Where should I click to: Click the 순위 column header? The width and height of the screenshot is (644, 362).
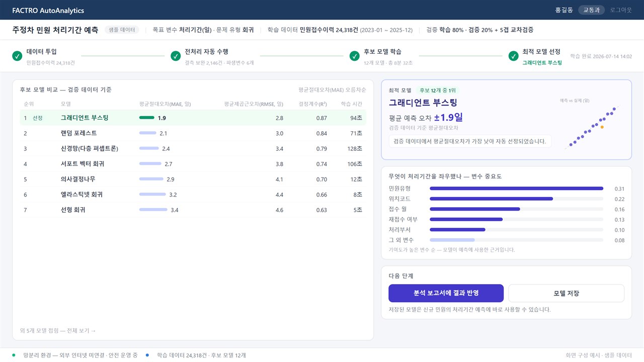29,104
